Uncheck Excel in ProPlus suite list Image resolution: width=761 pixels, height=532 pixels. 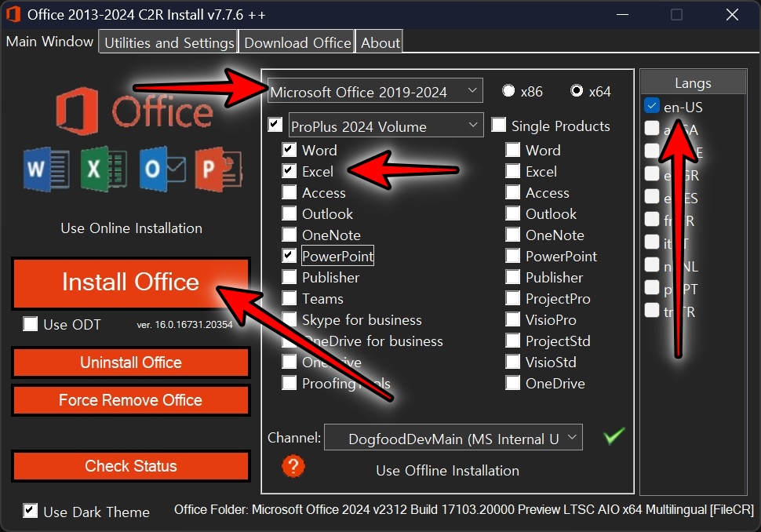[289, 170]
